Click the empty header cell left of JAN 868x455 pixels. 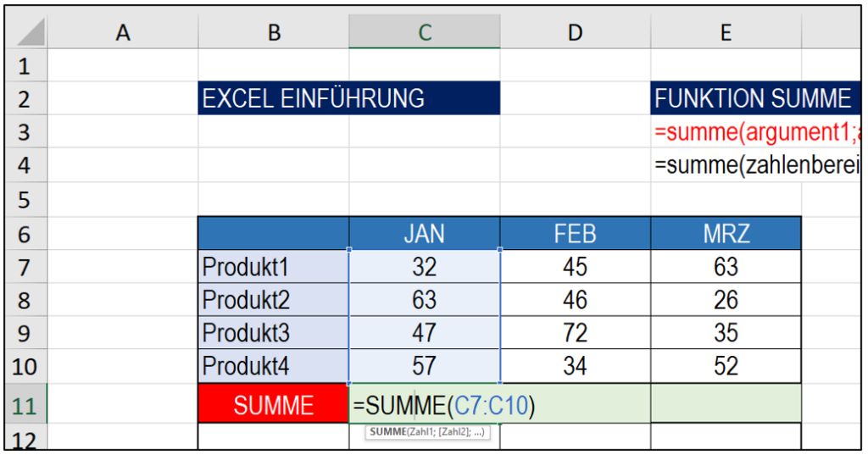274,234
